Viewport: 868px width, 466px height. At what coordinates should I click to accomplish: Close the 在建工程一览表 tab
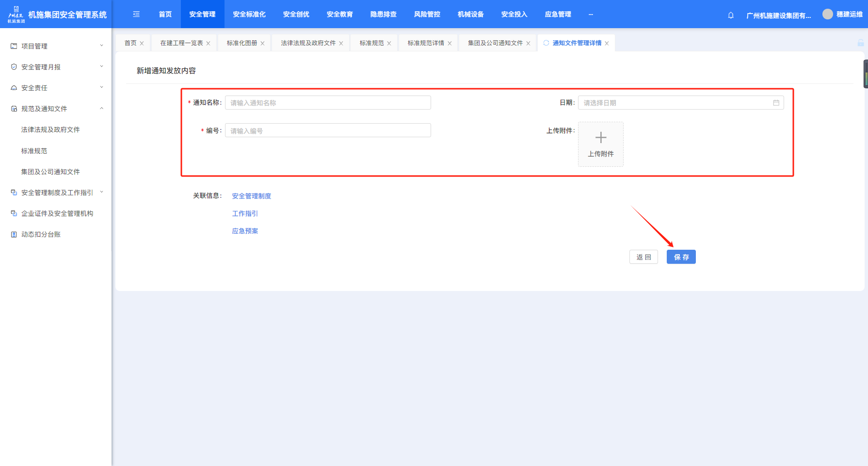point(209,44)
